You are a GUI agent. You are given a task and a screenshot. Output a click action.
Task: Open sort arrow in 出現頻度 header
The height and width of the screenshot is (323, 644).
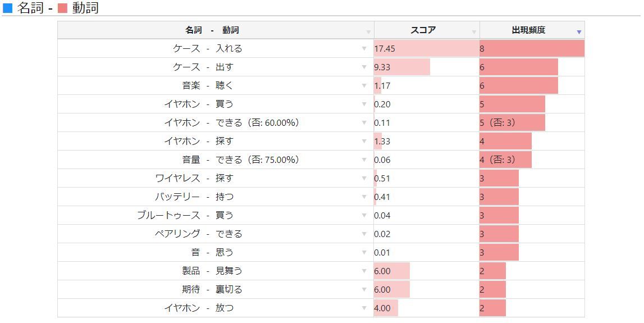point(579,32)
